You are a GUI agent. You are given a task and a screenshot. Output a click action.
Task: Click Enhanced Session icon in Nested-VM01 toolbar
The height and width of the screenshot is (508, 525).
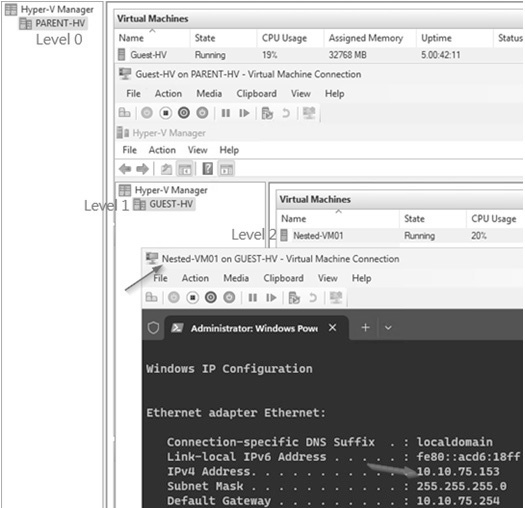[x=336, y=297]
